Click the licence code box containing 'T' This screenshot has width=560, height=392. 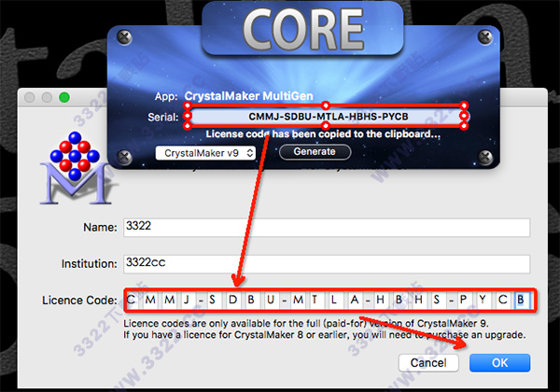pyautogui.click(x=315, y=300)
